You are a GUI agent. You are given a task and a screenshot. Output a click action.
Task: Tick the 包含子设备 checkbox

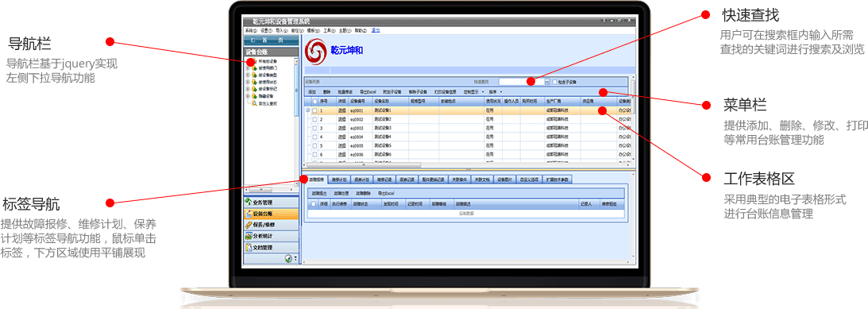[554, 82]
